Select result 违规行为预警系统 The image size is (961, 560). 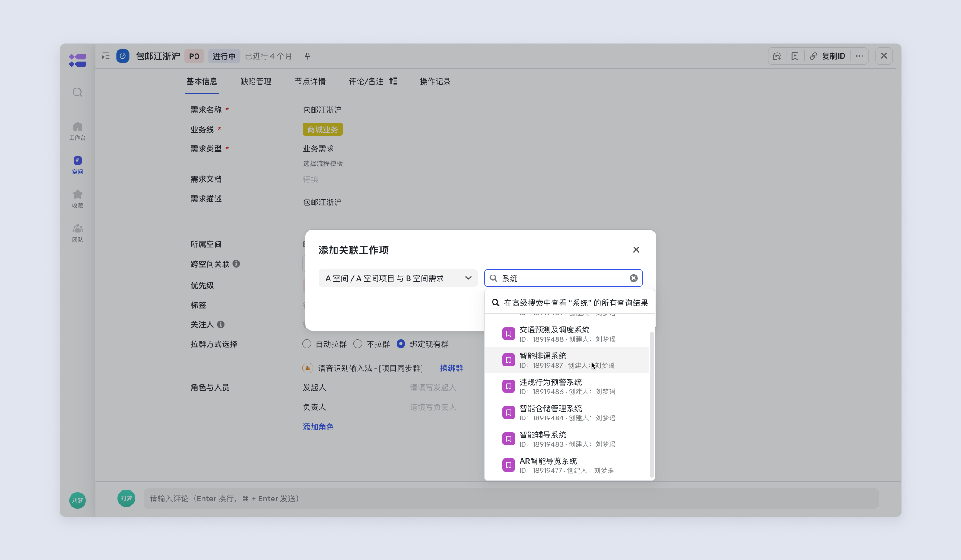coord(567,386)
